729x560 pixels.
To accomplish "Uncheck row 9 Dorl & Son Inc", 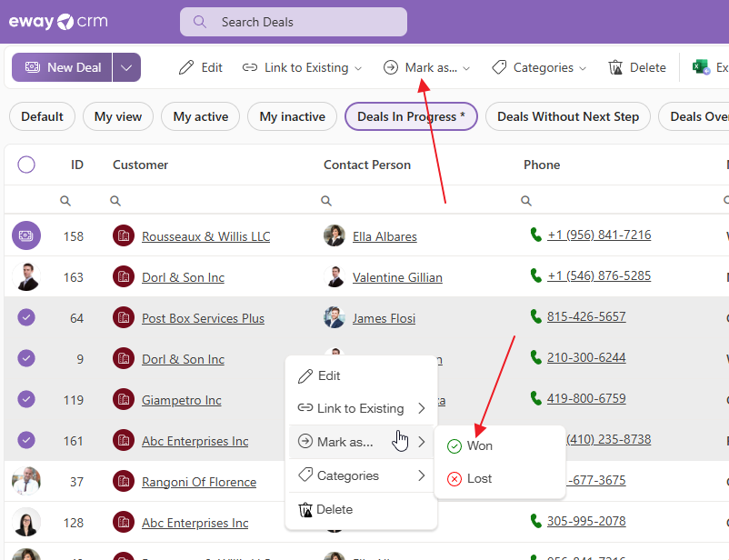I will click(x=26, y=358).
